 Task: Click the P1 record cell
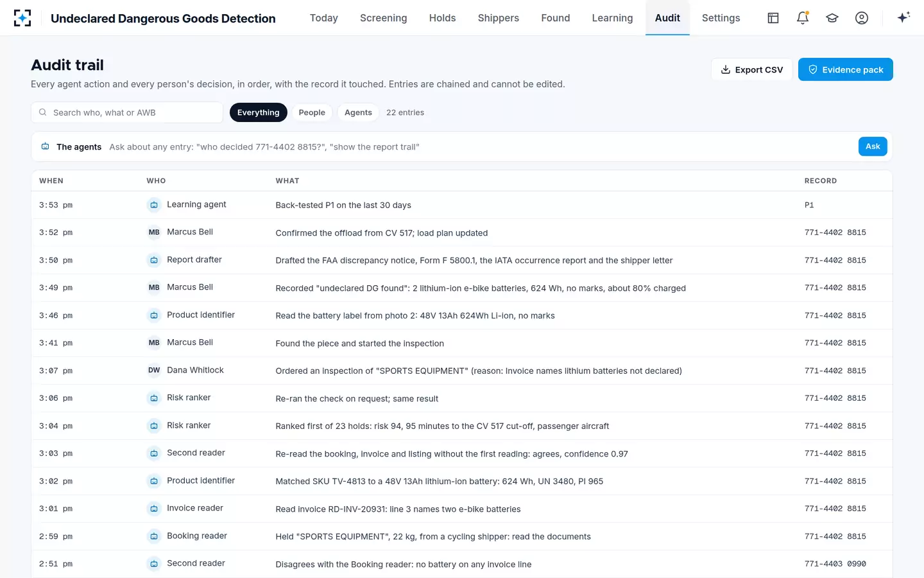[809, 206]
